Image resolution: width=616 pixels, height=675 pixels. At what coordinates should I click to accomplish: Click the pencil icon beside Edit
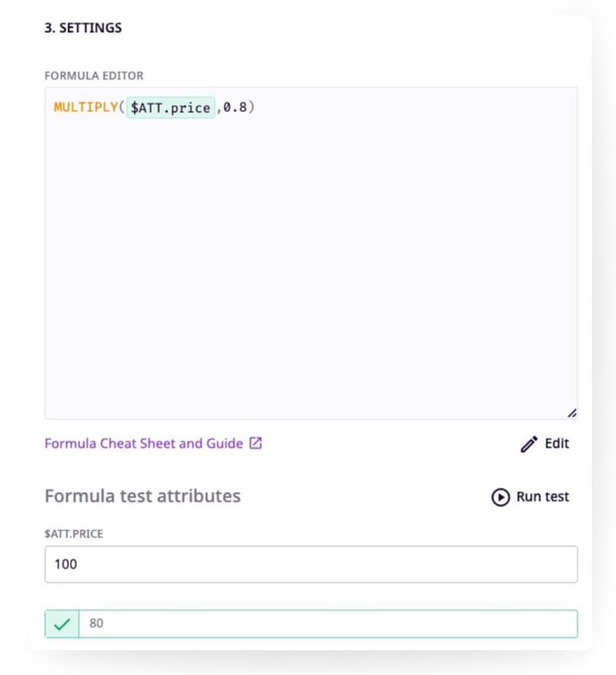[x=529, y=444]
